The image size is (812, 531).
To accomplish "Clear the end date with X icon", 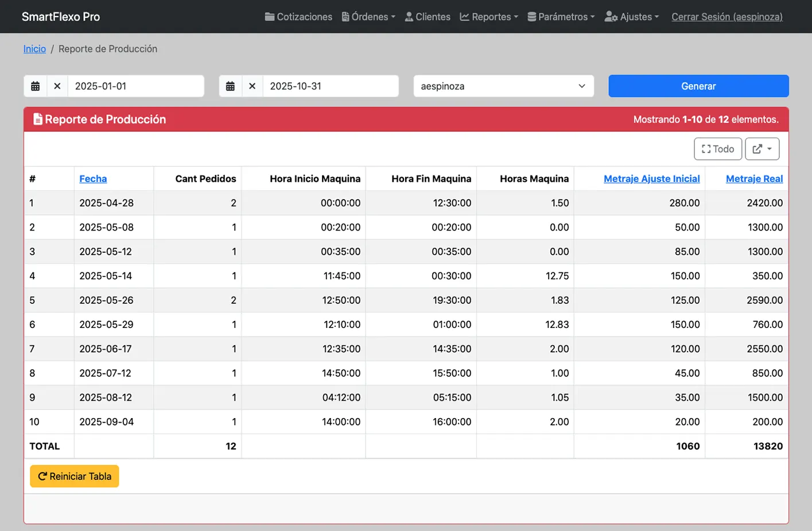I will (x=252, y=86).
